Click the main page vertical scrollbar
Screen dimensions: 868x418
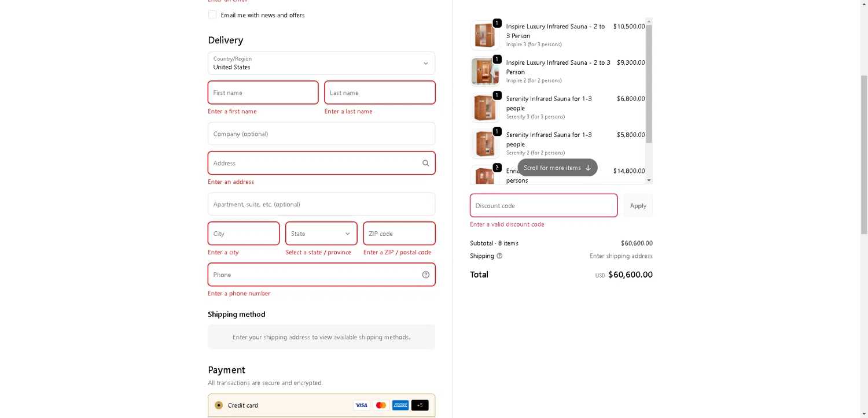[x=864, y=154]
